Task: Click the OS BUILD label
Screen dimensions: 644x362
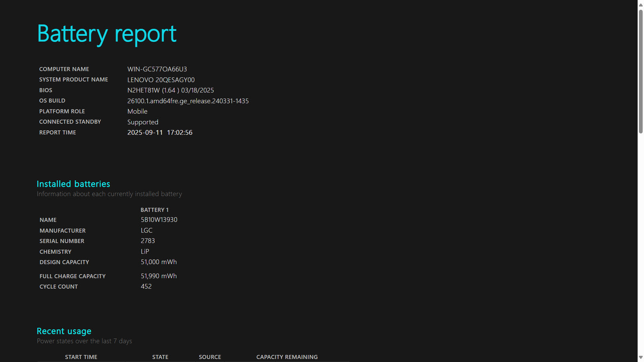Action: (52, 101)
